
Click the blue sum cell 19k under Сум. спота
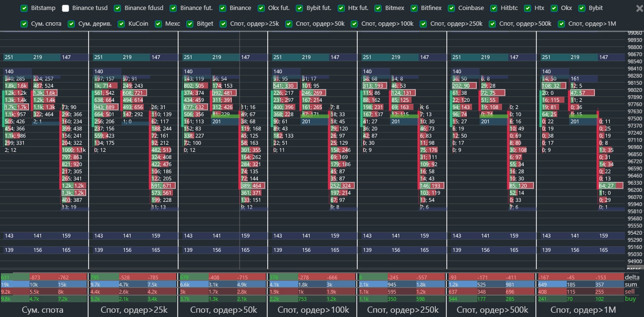click(6, 285)
